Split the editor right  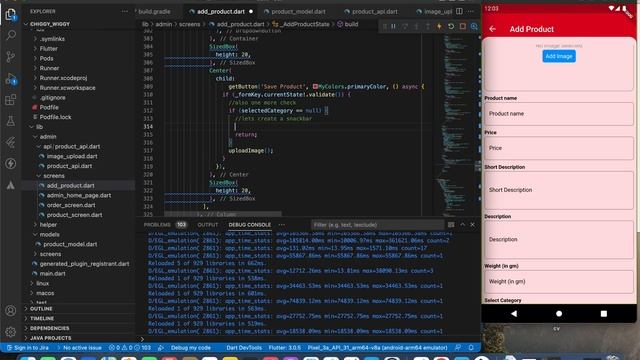[x=459, y=11]
